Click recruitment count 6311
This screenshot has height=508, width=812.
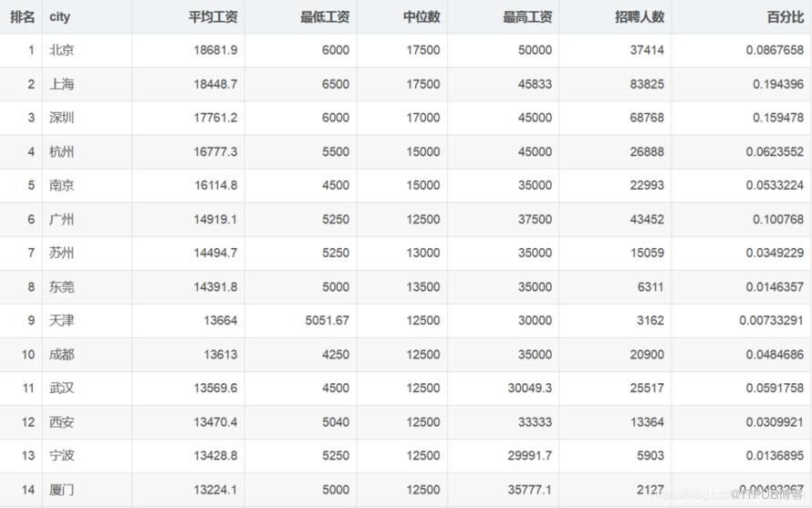point(651,287)
